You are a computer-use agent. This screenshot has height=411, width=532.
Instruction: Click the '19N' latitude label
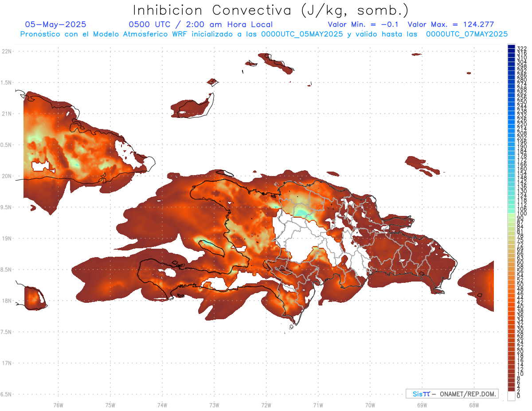click(x=6, y=239)
